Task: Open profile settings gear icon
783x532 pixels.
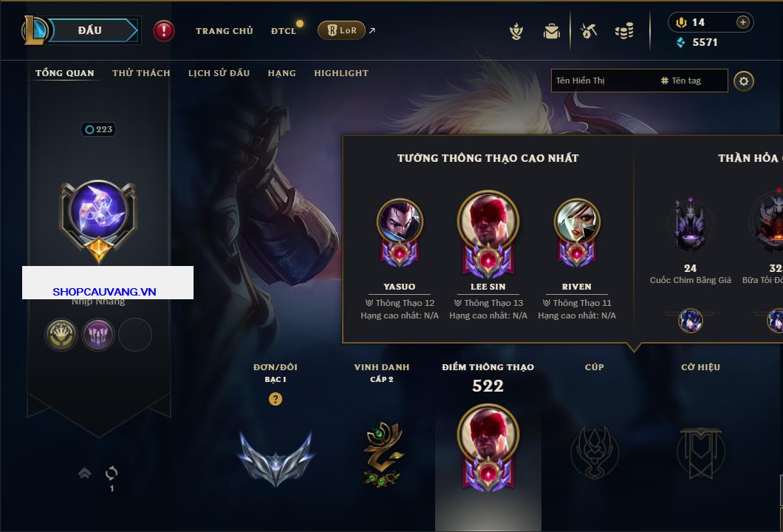Action: click(744, 81)
